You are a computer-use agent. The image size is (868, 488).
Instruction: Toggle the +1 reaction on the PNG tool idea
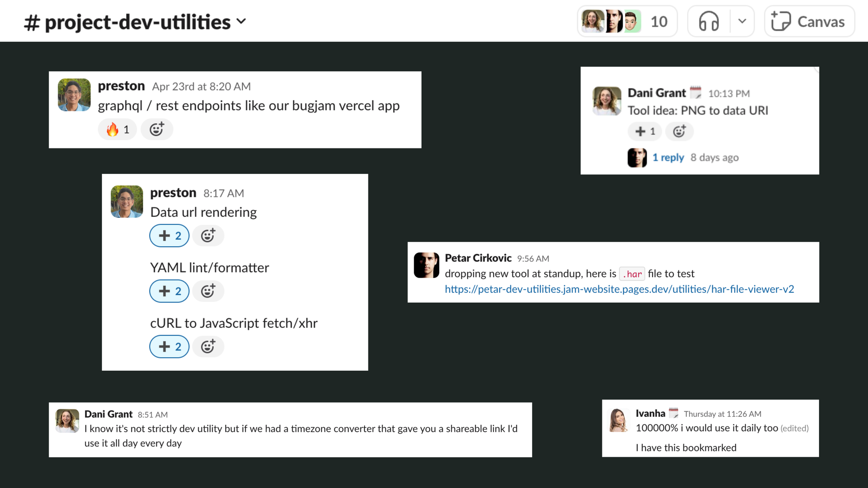click(644, 131)
